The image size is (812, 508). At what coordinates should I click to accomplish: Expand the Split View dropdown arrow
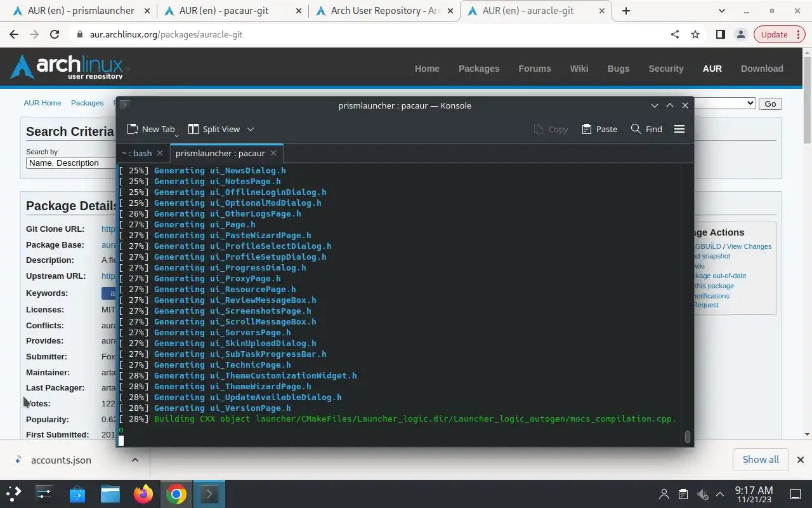pyautogui.click(x=251, y=129)
